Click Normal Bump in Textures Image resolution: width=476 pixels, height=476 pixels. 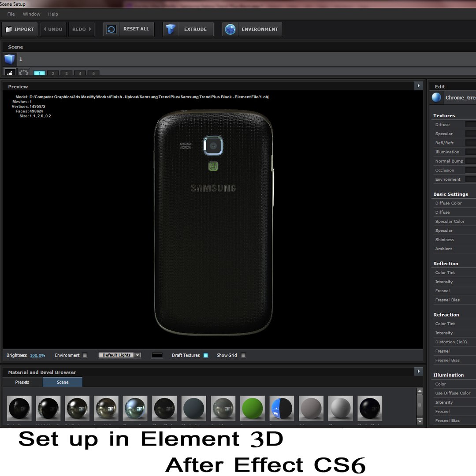point(449,161)
